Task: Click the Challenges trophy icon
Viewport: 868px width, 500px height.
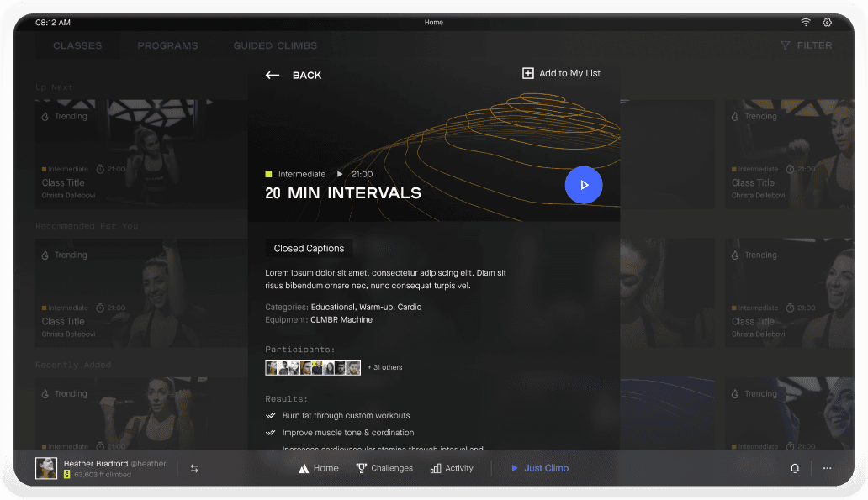Action: (x=361, y=468)
